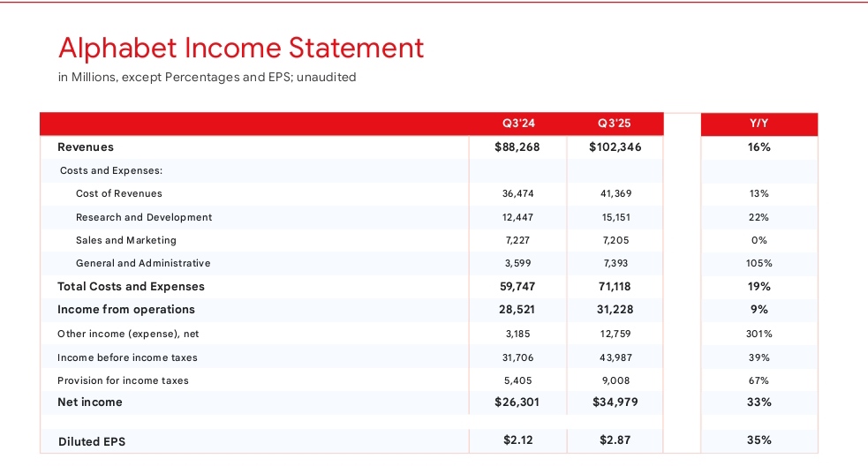
Task: Select the 71,118 total costs value
Action: tap(615, 287)
